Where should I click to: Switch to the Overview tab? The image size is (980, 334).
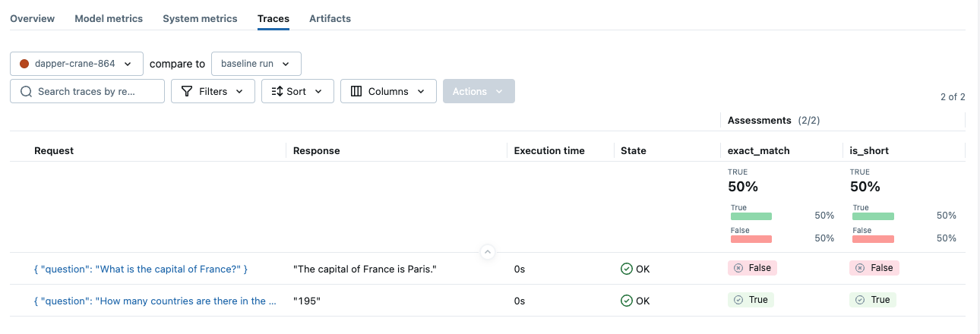point(32,18)
